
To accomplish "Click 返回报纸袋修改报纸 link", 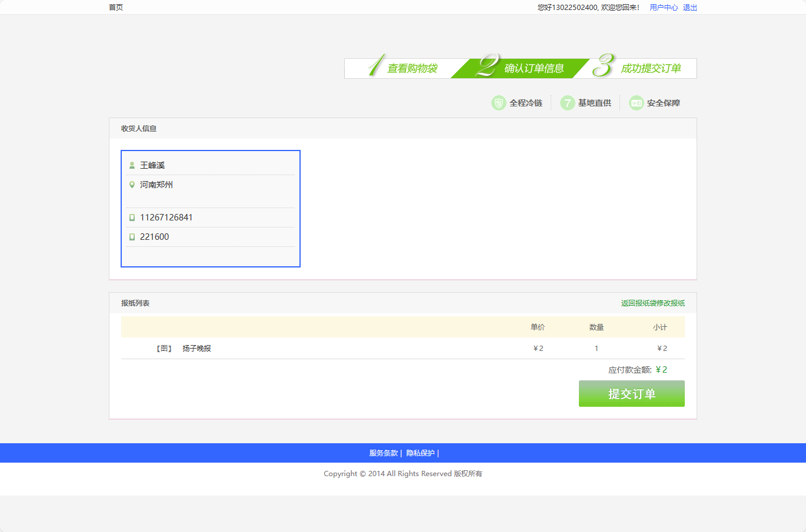I will [653, 303].
